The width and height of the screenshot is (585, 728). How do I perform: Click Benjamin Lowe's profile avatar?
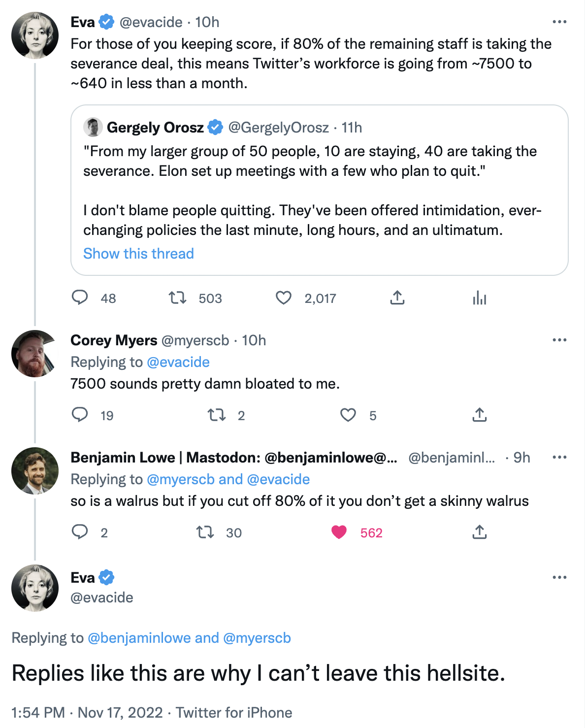pos(35,471)
